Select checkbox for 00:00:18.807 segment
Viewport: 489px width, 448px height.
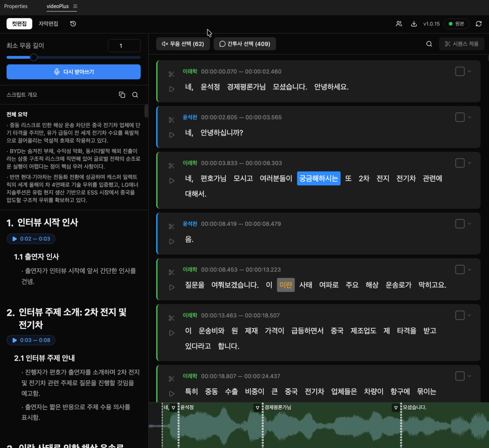(x=460, y=376)
